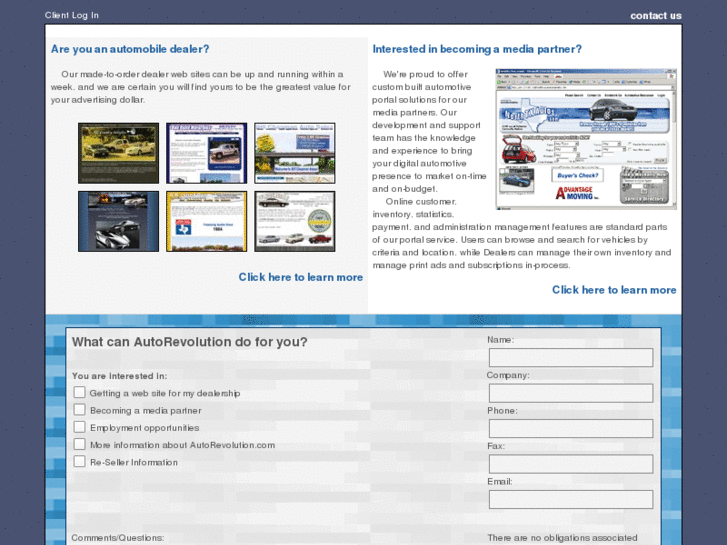Open the 'Are you an automobile dealer?' heading
The image size is (727, 545).
(130, 49)
